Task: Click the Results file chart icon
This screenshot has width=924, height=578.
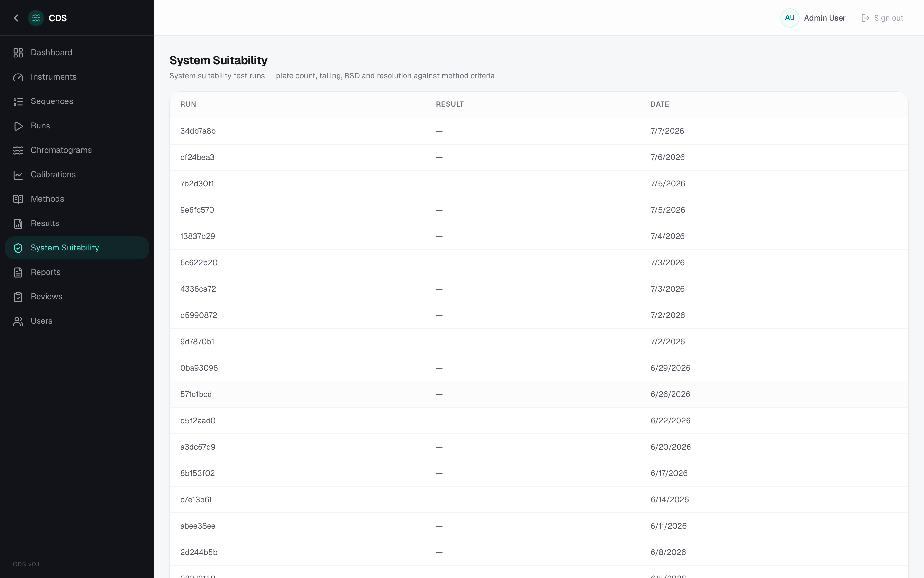Action: coord(18,223)
